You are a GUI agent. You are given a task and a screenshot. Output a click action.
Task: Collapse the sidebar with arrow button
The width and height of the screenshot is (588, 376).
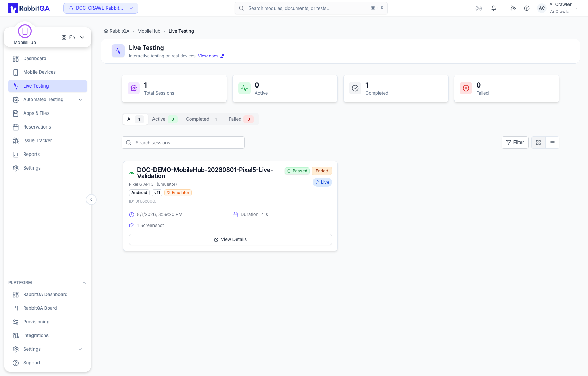91,200
